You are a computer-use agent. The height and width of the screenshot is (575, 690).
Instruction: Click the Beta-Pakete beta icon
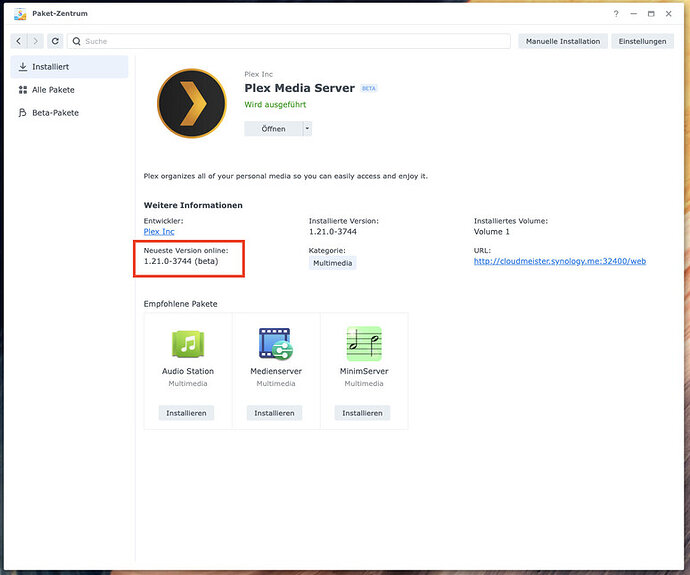22,113
